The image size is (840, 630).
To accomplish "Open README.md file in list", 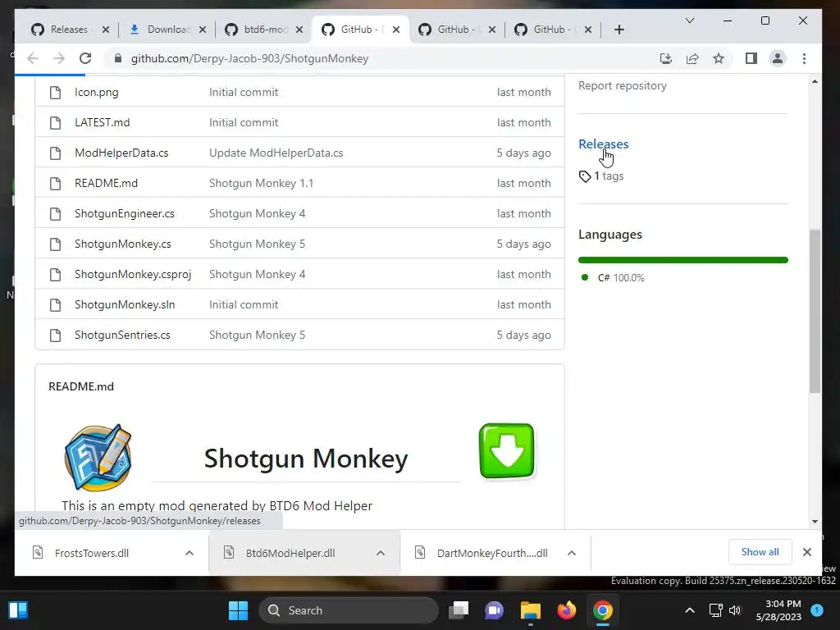I will click(x=106, y=183).
